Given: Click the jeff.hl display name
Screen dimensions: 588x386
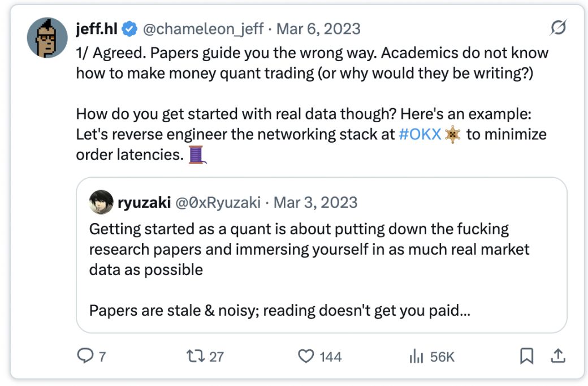Looking at the screenshot, I should (x=97, y=29).
